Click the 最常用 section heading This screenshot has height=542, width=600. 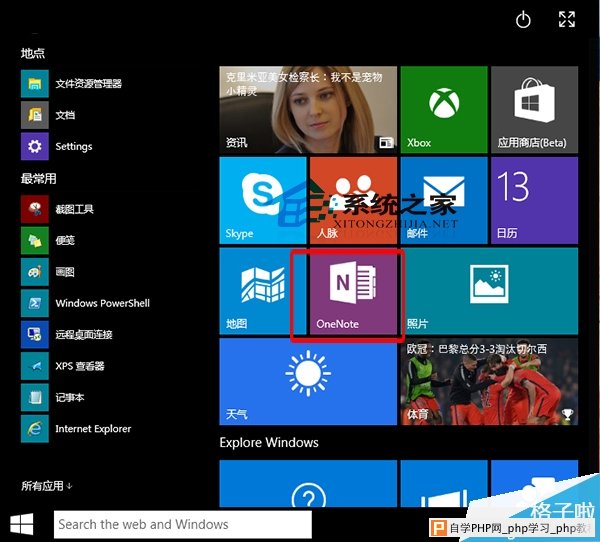click(39, 178)
